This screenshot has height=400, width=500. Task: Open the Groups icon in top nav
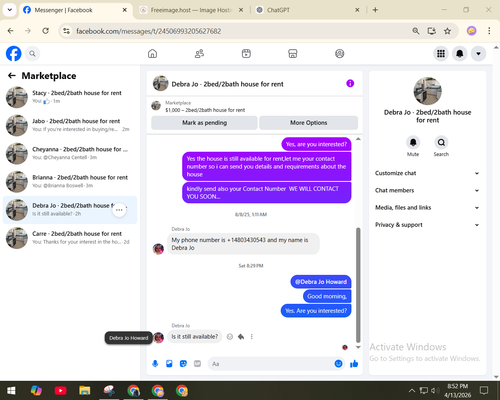(x=339, y=54)
